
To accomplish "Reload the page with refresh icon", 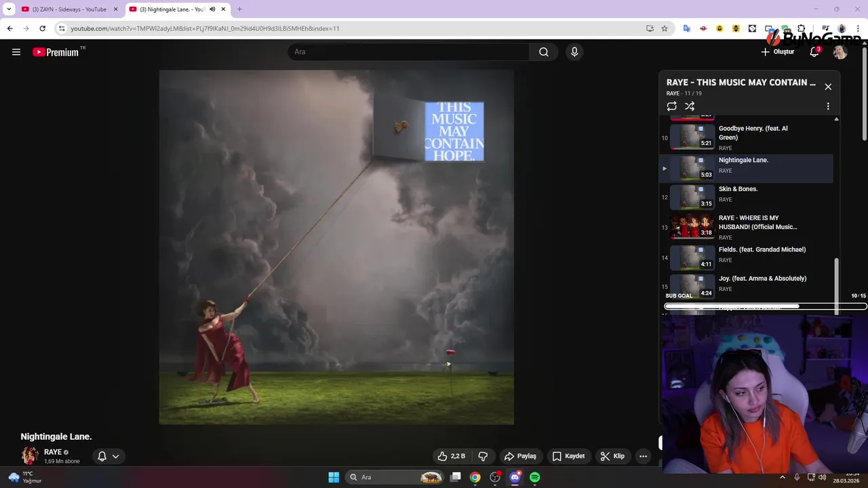I will (42, 28).
